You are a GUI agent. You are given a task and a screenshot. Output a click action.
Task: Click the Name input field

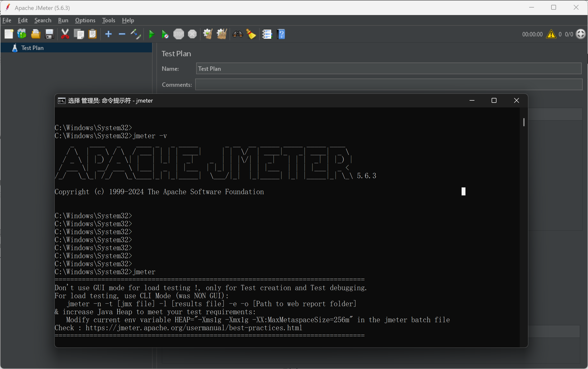pos(389,69)
